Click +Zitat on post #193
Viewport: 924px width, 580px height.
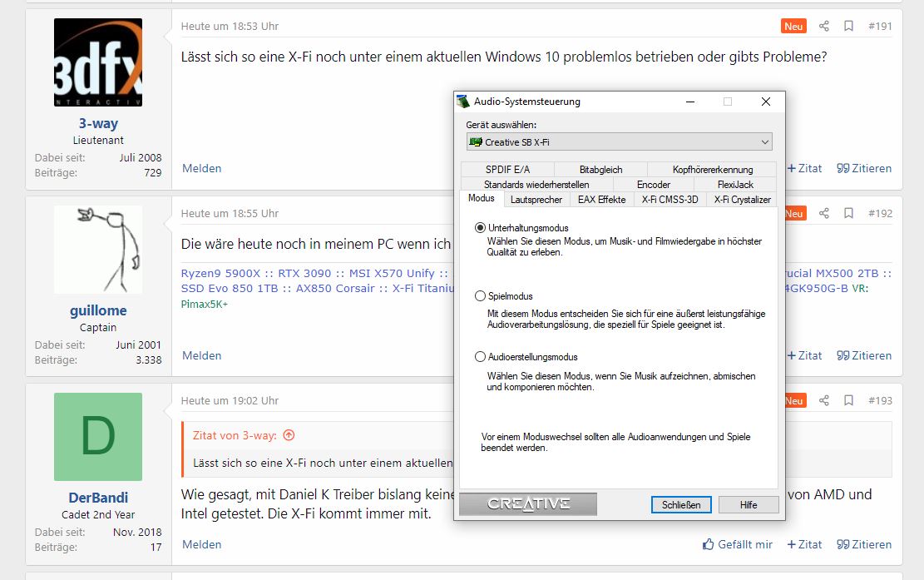804,544
